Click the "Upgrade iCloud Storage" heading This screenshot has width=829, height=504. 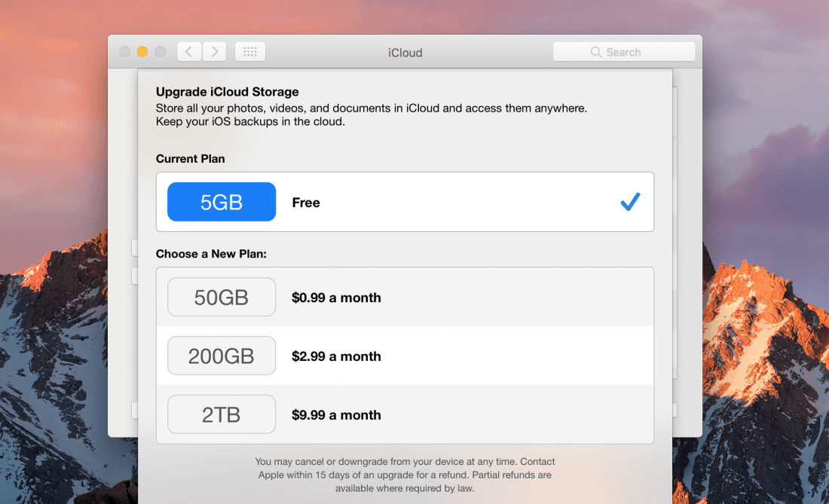click(x=228, y=91)
